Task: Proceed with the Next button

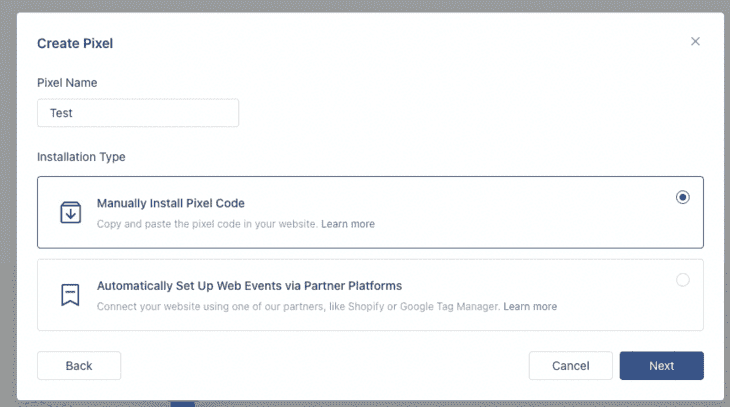Action: (x=662, y=366)
